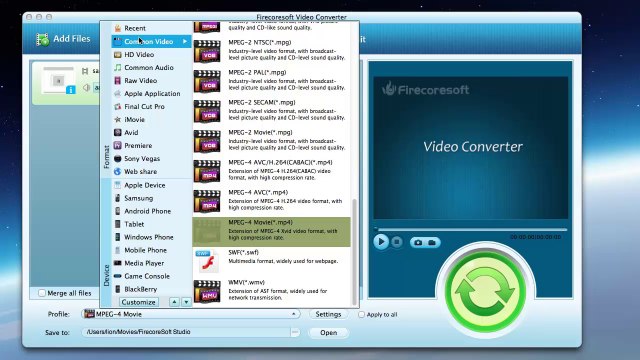This screenshot has width=640, height=360.
Task: Select Apple Application category
Action: (151, 93)
